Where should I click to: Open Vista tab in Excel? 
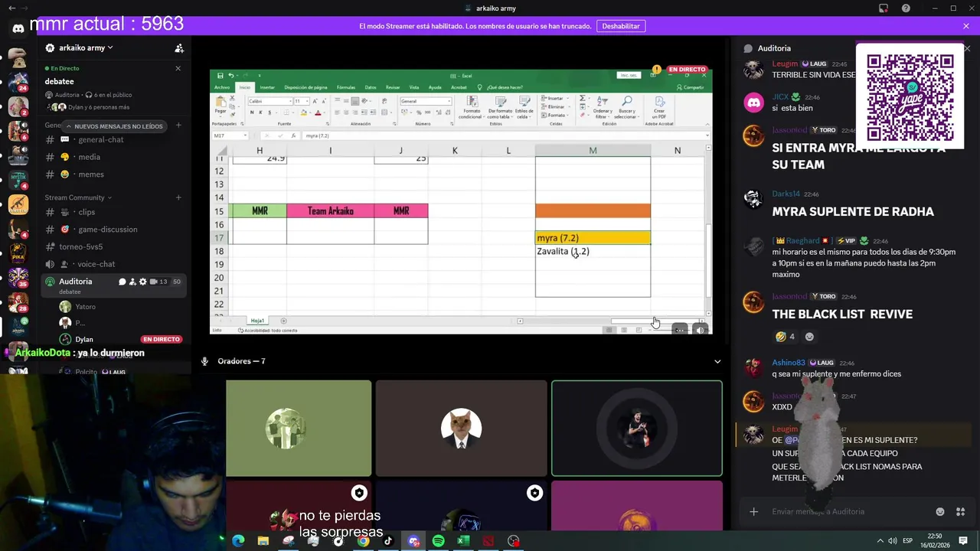click(414, 87)
